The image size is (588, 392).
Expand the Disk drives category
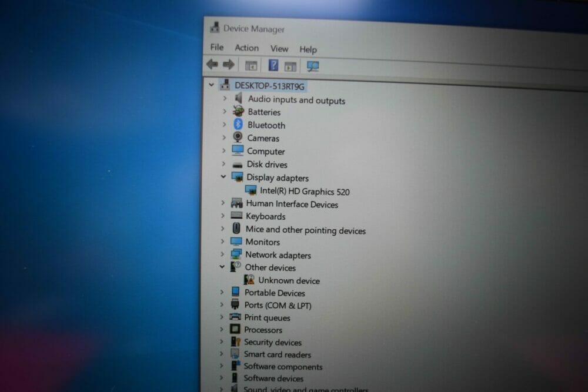pyautogui.click(x=223, y=164)
